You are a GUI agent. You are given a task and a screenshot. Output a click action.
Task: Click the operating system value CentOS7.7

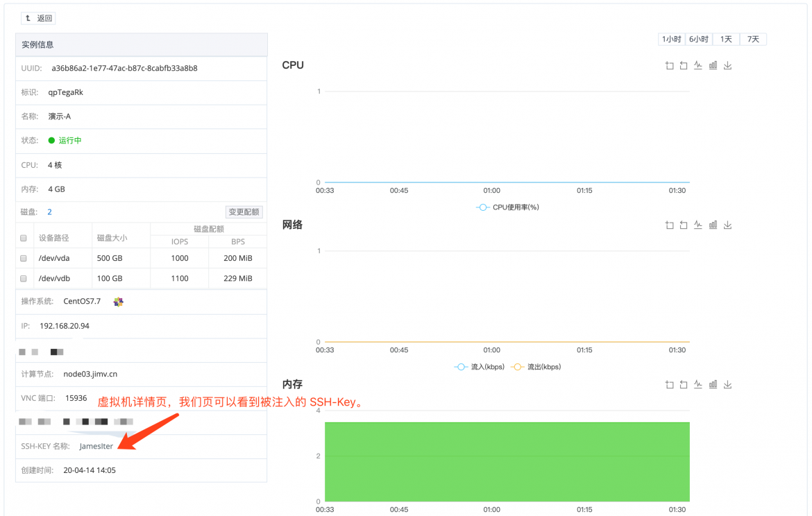coord(83,301)
